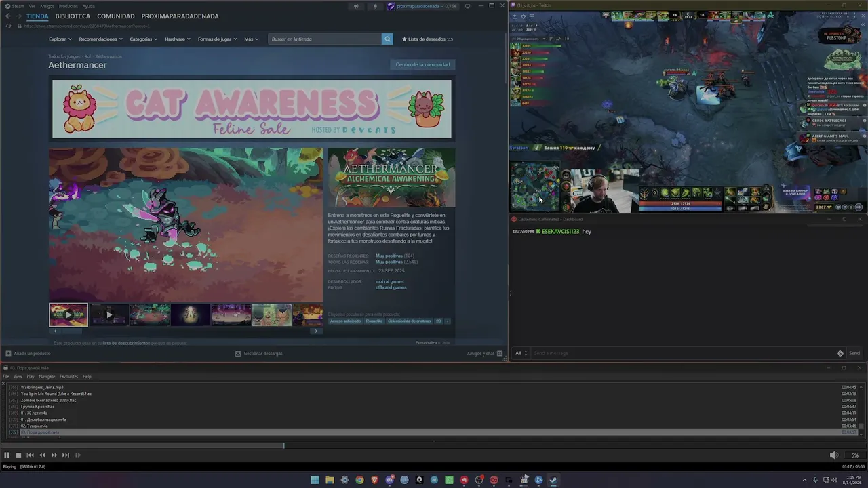The width and height of the screenshot is (868, 488).
Task: Open Brave browser from taskbar
Action: tap(374, 480)
